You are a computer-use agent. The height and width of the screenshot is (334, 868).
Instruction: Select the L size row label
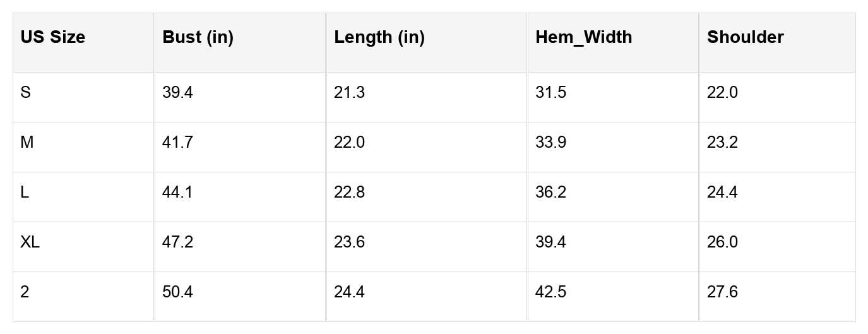[x=25, y=193]
